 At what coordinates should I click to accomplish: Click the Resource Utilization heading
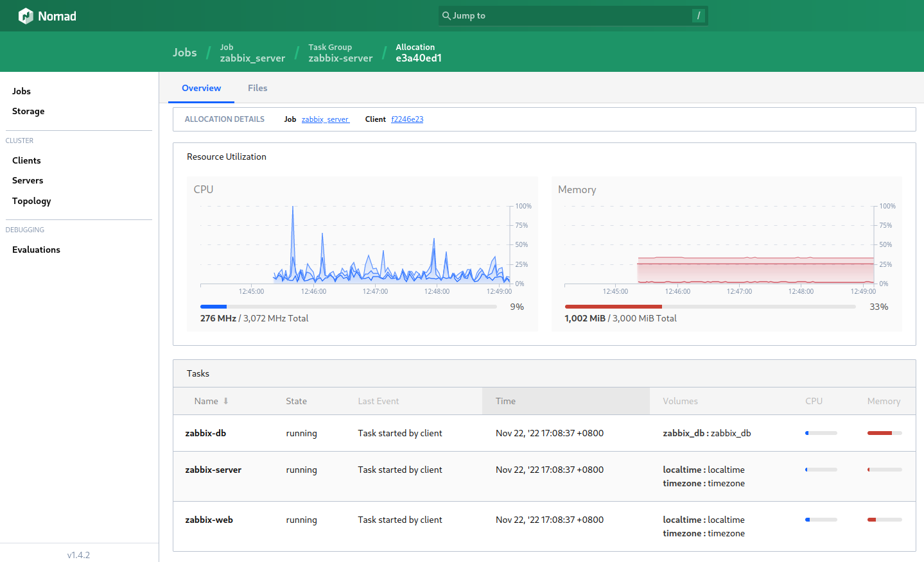tap(226, 157)
